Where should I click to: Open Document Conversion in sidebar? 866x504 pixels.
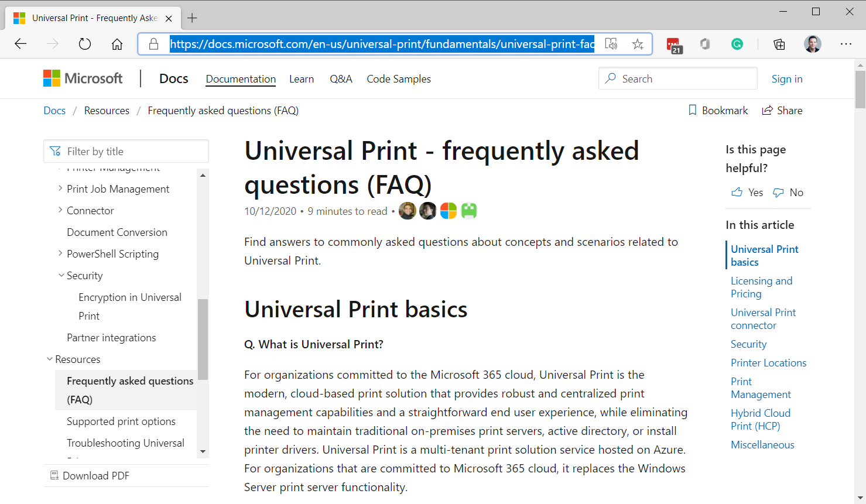coord(117,232)
